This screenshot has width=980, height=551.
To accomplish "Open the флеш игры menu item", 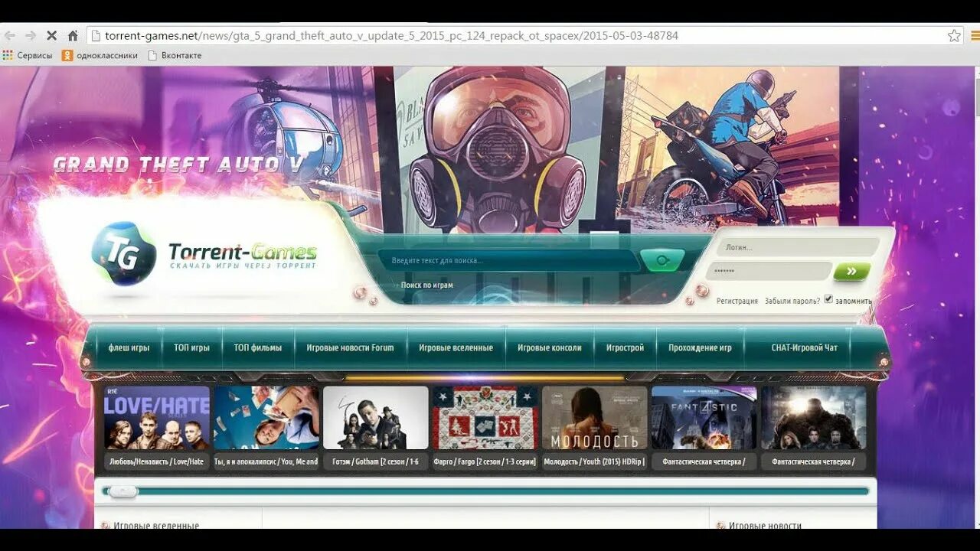I will click(129, 347).
